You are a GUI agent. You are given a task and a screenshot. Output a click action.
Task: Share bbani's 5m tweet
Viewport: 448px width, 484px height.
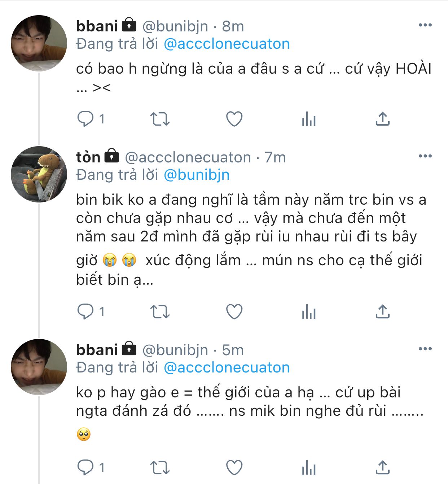pyautogui.click(x=382, y=468)
